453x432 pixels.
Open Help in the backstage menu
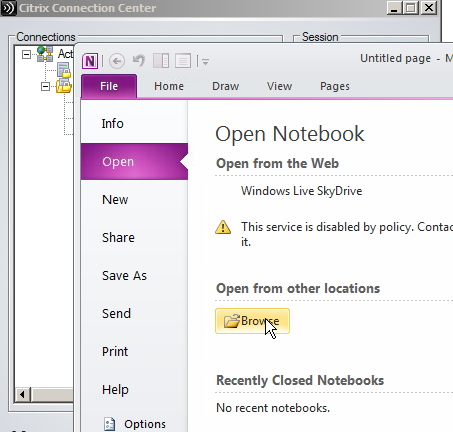134,390
